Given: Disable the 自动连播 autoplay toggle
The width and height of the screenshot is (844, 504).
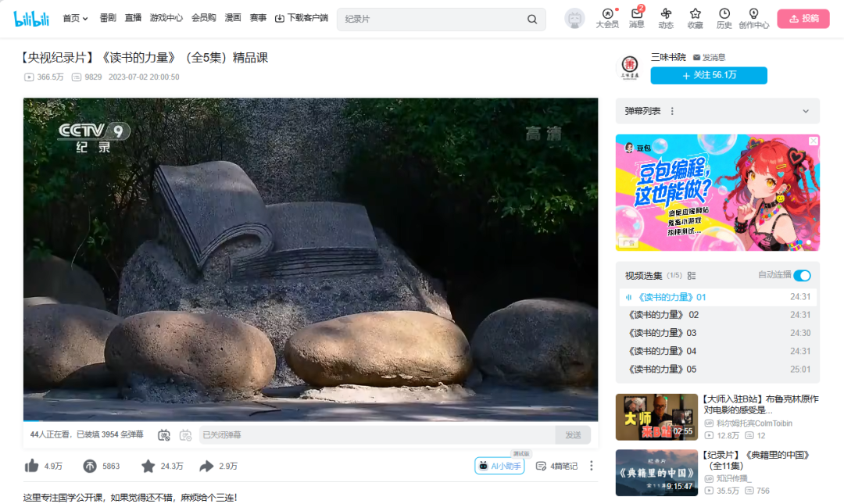Looking at the screenshot, I should pos(803,276).
